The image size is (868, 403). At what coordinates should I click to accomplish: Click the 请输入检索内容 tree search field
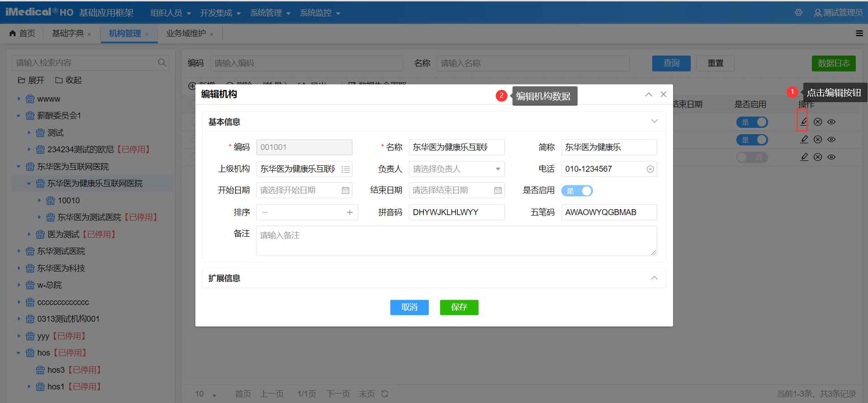(90, 63)
